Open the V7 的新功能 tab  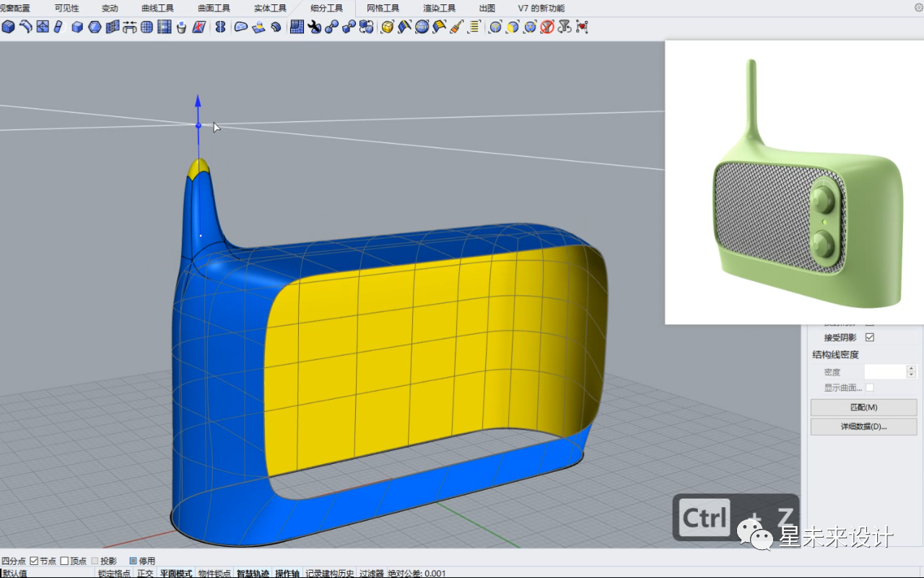click(541, 8)
